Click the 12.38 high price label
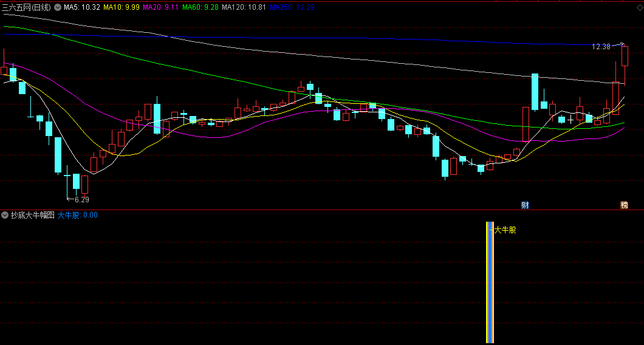644x345 pixels. (601, 47)
